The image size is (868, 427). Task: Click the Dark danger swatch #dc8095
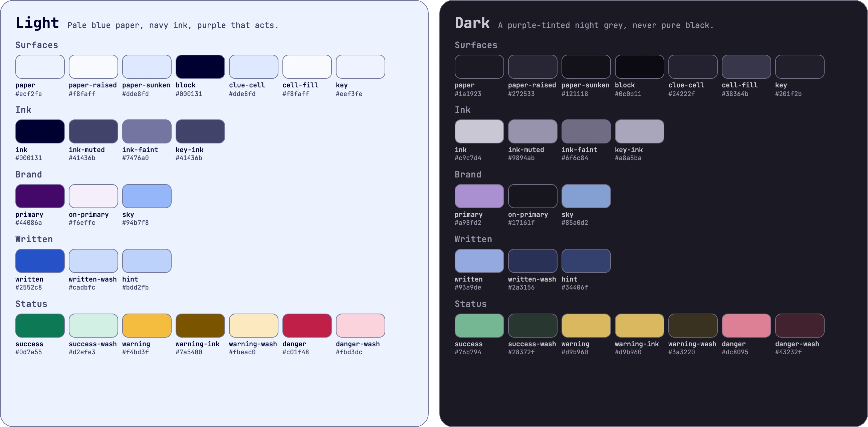[x=746, y=325]
